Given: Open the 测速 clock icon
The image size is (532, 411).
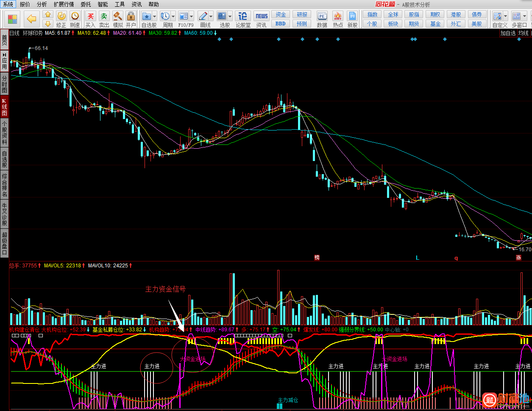Looking at the screenshot, I should click(75, 16).
